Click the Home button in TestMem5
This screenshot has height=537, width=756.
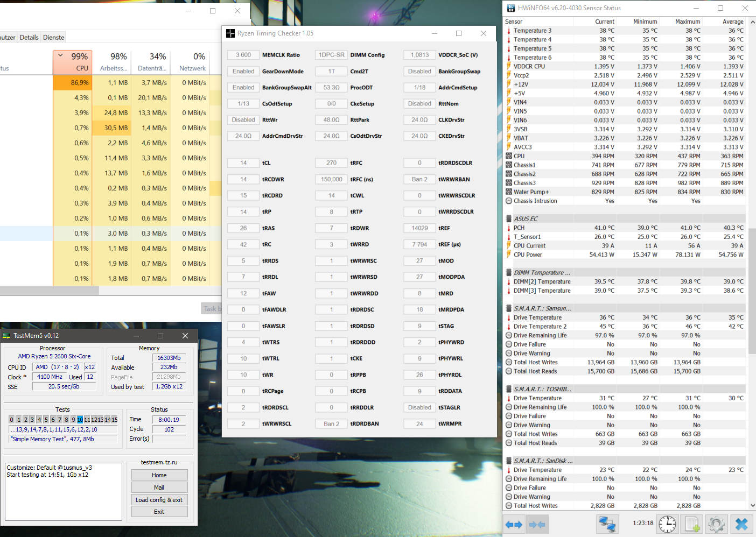coord(159,475)
